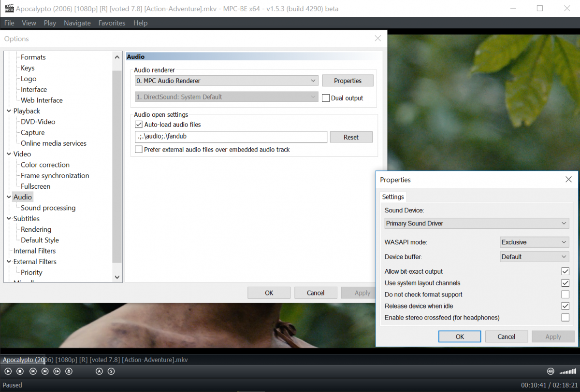580x392 pixels.
Task: Select Internal Filters in options tree
Action: point(34,251)
